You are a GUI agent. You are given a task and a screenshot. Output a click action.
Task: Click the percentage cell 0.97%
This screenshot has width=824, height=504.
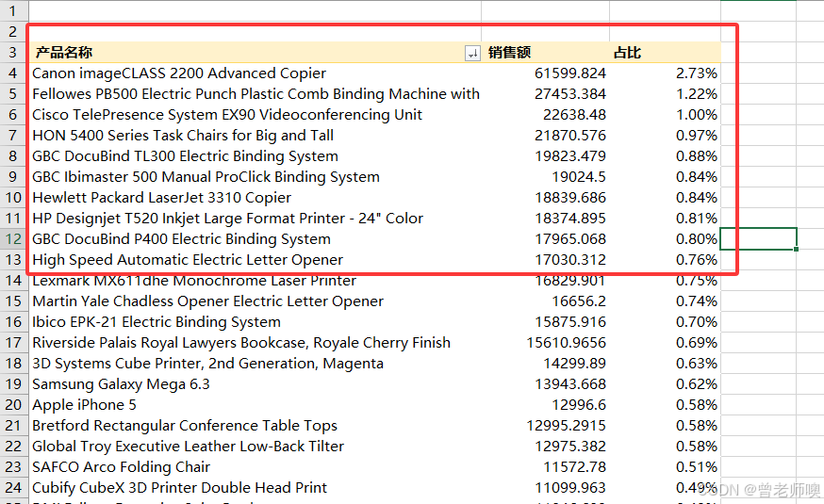tap(665, 136)
